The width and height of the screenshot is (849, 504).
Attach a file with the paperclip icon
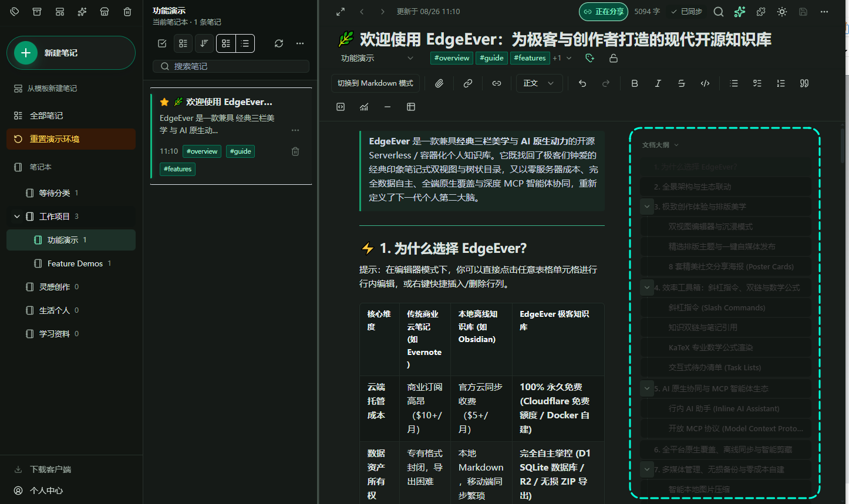[x=439, y=83]
